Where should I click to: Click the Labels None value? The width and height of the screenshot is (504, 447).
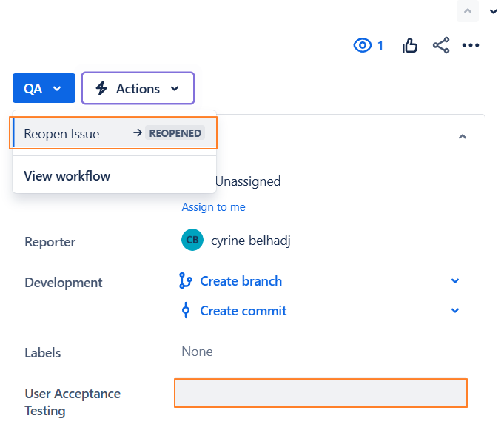pos(197,352)
